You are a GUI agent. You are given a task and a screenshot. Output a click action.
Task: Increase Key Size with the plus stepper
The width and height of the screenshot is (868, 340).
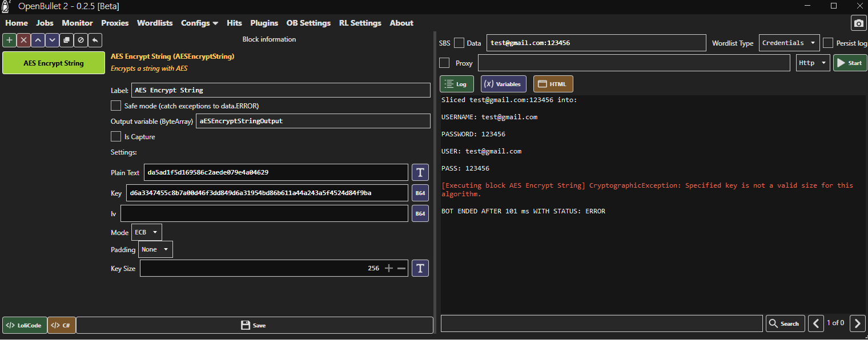click(x=389, y=268)
